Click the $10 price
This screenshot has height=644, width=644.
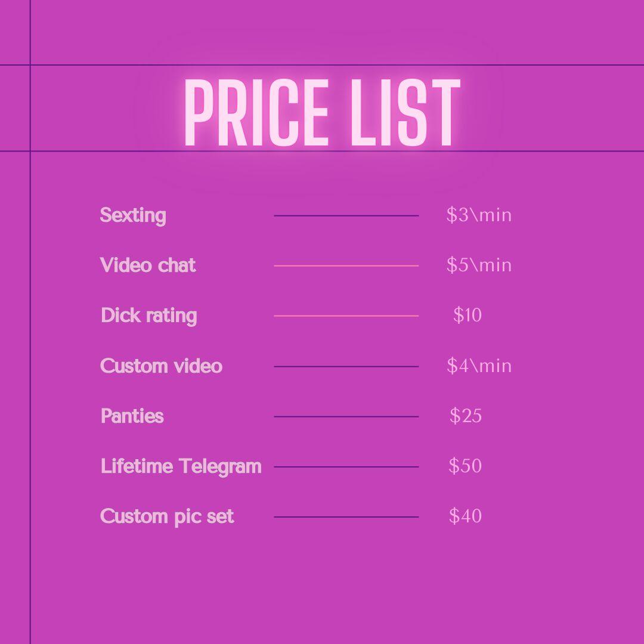pos(467,315)
